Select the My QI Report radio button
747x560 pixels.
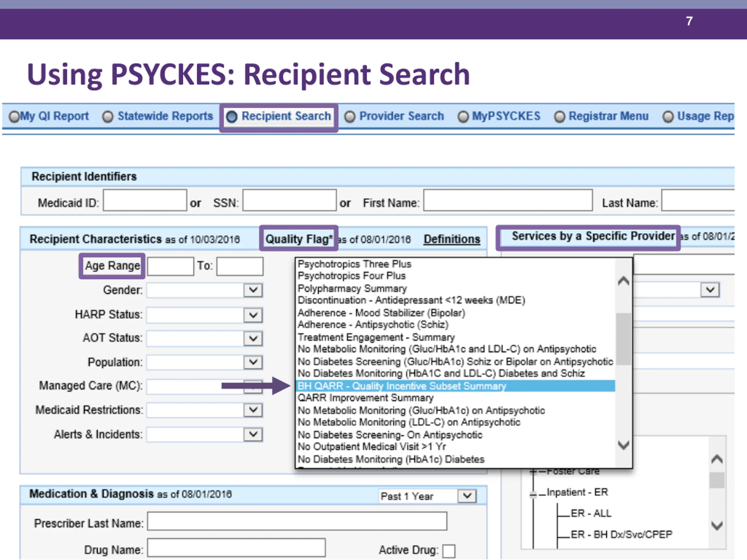[x=14, y=116]
